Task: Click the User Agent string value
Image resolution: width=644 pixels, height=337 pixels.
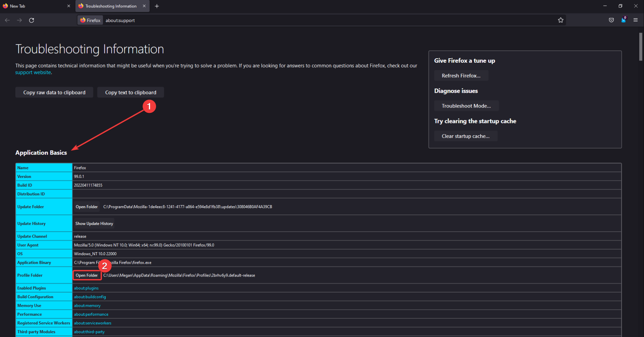Action: pos(144,245)
